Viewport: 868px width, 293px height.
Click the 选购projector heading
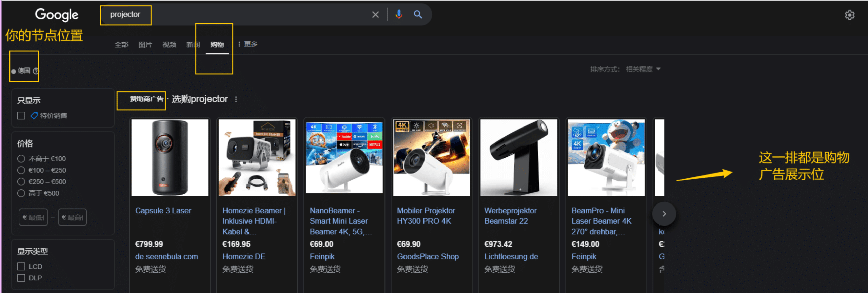coord(199,99)
